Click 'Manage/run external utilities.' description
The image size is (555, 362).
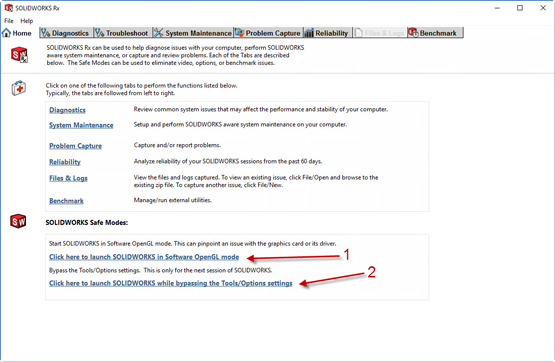click(x=173, y=200)
